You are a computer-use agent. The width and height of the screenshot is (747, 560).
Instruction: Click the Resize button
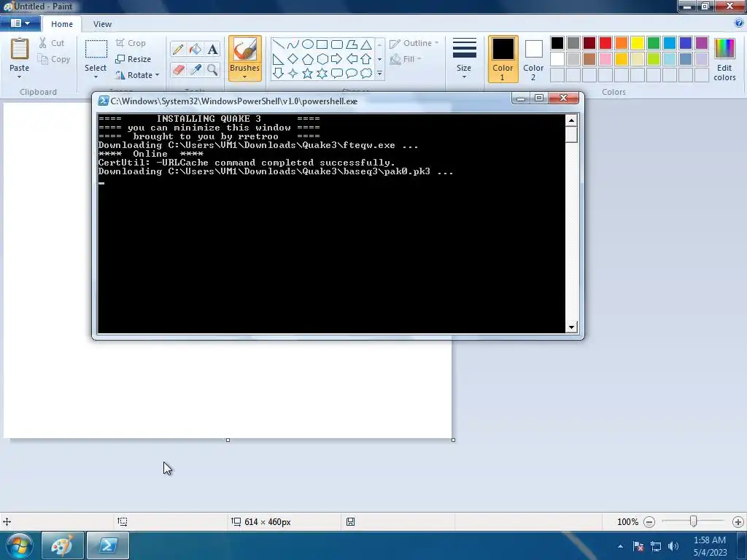pos(133,59)
